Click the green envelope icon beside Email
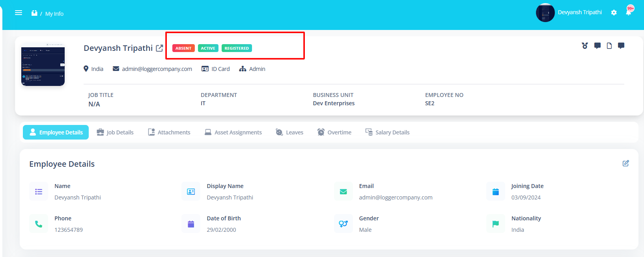 coord(343,192)
